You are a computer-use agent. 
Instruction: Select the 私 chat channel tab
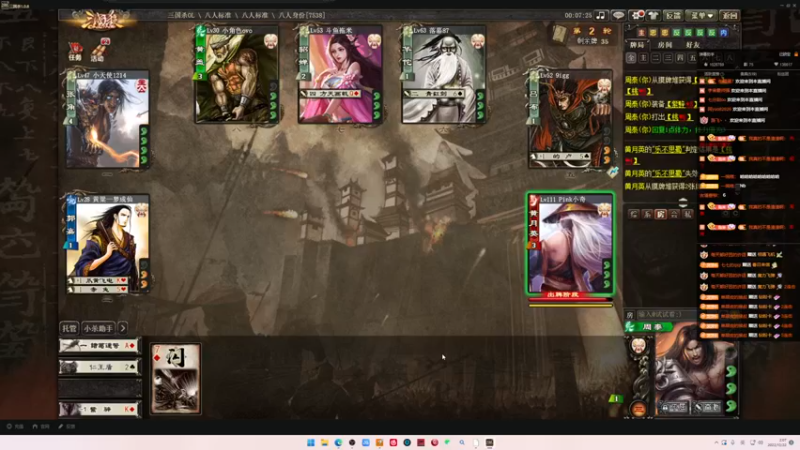(x=688, y=214)
